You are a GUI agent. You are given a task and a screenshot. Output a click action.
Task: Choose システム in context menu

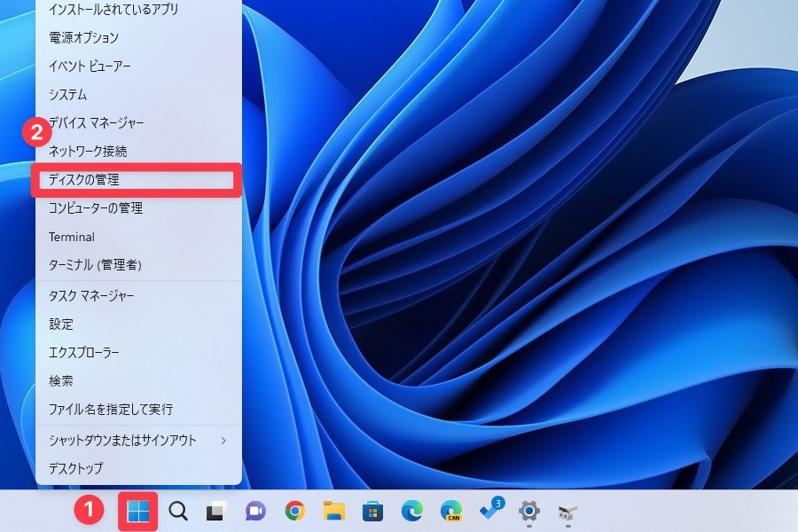[138, 94]
